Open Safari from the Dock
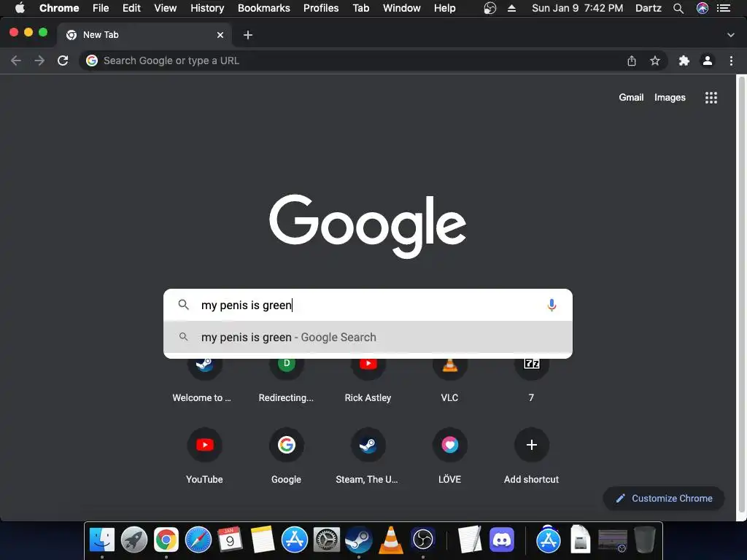 tap(198, 540)
